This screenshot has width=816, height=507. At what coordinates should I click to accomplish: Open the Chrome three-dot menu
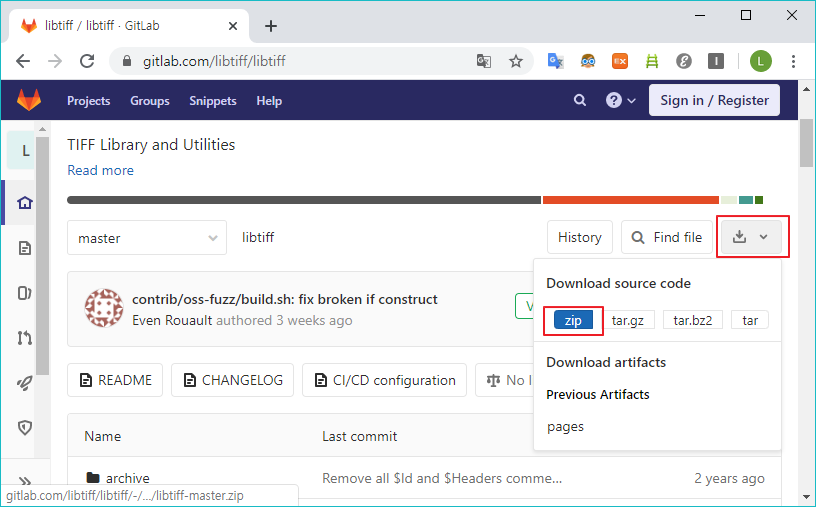793,61
